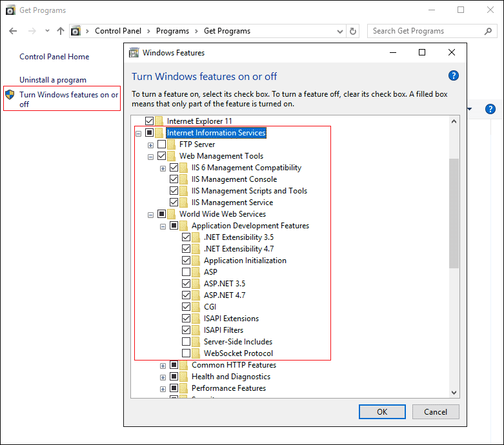Uncheck ISAPI Filters
504x445 pixels.
(186, 330)
